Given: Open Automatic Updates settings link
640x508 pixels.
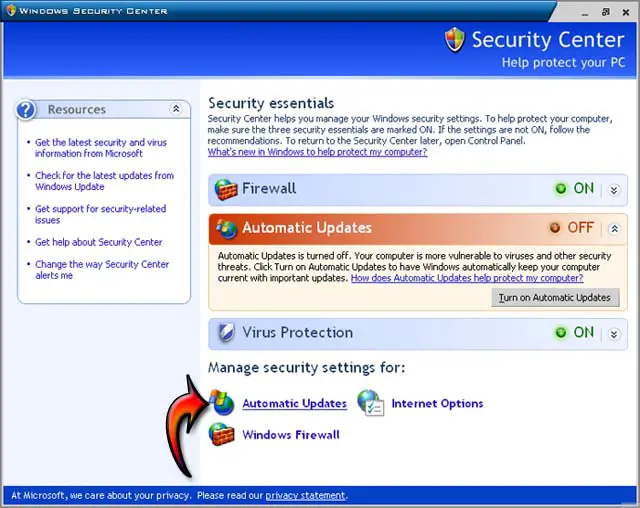Looking at the screenshot, I should 294,403.
